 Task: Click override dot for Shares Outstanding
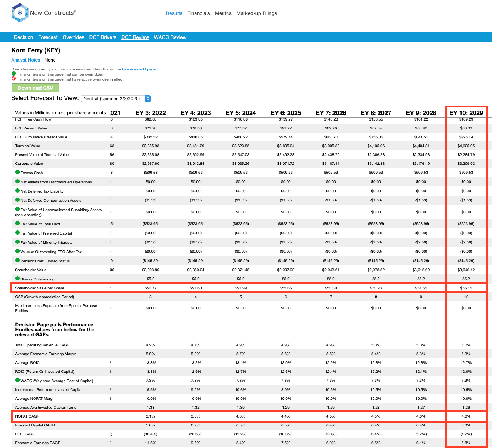[17, 279]
